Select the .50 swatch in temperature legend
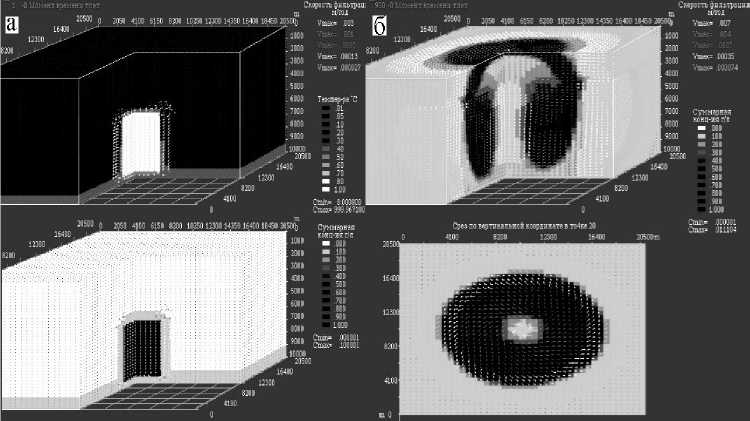 click(x=326, y=157)
